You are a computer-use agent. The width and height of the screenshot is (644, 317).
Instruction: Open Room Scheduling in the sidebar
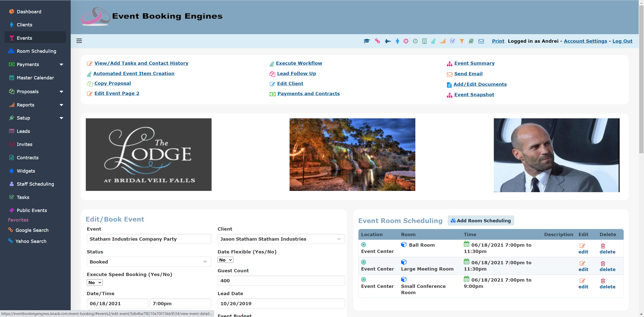[x=36, y=51]
